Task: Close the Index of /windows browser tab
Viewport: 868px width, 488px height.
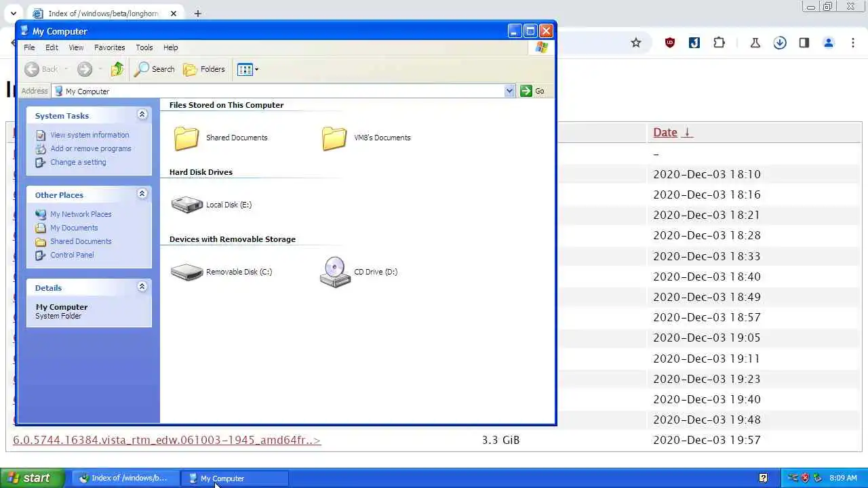Action: click(x=174, y=14)
